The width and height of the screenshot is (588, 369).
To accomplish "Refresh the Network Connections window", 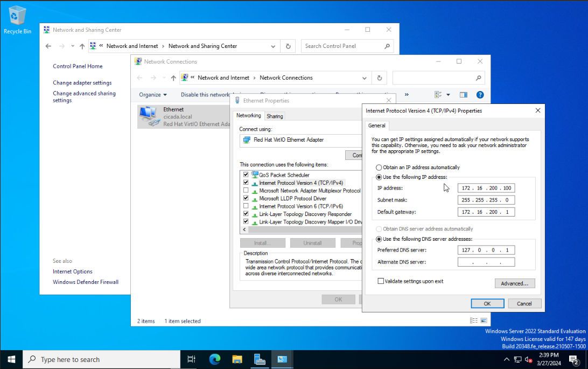I will 380,78.
